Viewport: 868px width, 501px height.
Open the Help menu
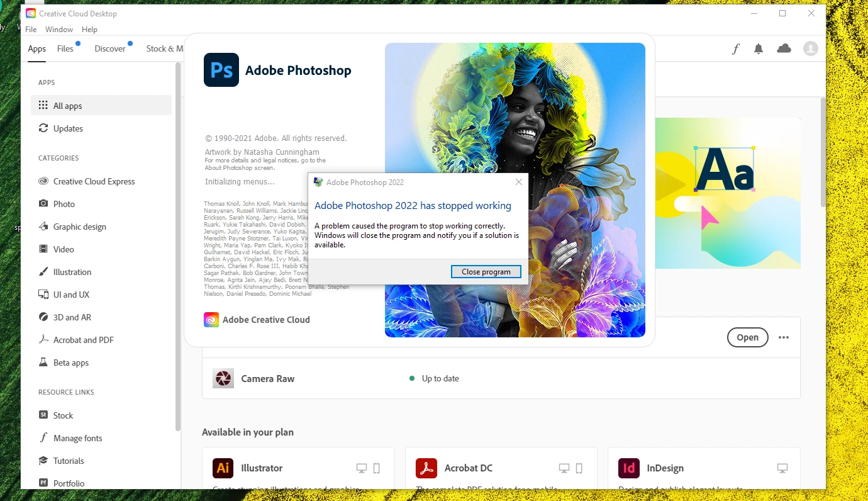(90, 30)
